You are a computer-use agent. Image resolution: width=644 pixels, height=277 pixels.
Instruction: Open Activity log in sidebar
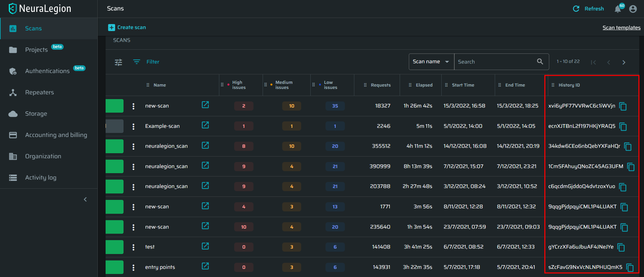click(49, 178)
